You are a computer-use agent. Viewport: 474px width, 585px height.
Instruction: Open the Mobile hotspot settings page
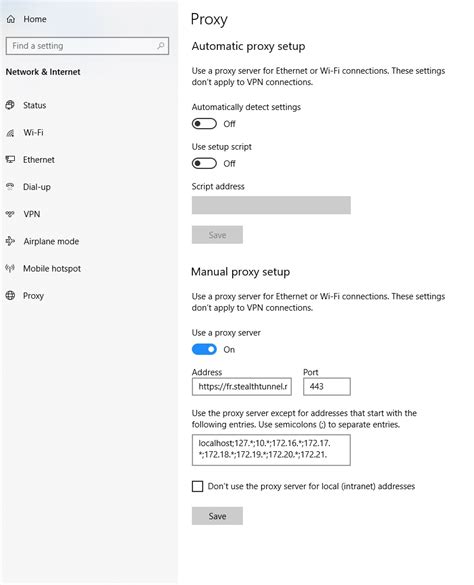coord(52,269)
